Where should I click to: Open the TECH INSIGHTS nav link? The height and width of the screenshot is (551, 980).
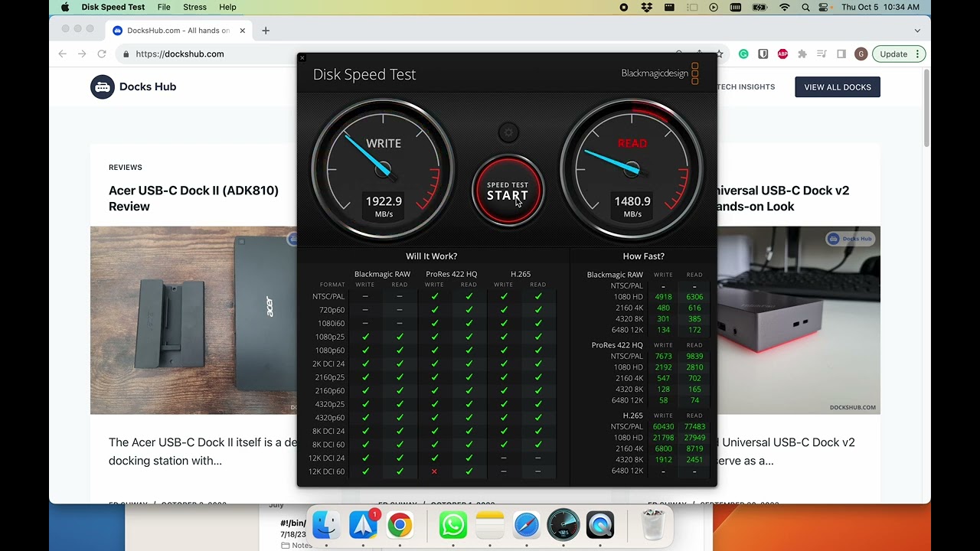coord(746,87)
